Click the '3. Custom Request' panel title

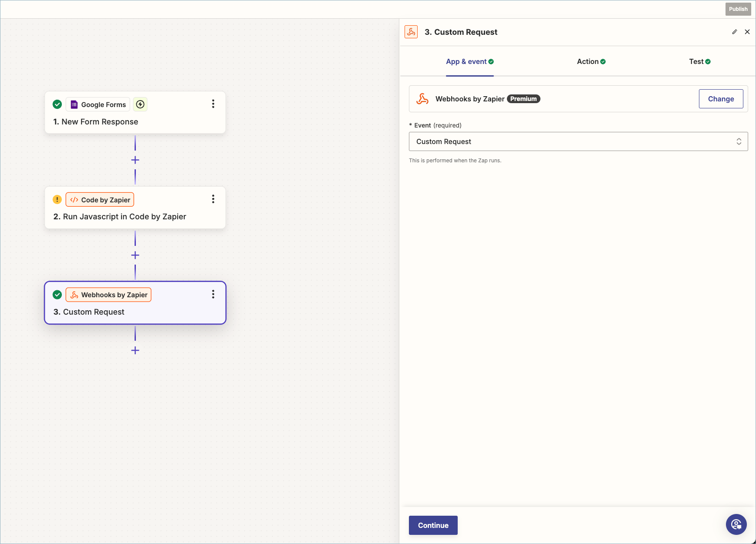(x=461, y=32)
